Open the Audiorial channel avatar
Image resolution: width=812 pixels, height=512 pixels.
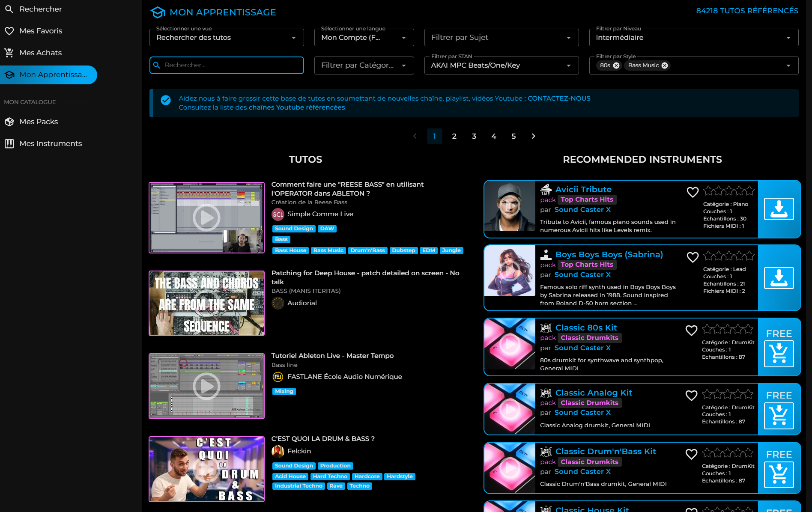278,303
